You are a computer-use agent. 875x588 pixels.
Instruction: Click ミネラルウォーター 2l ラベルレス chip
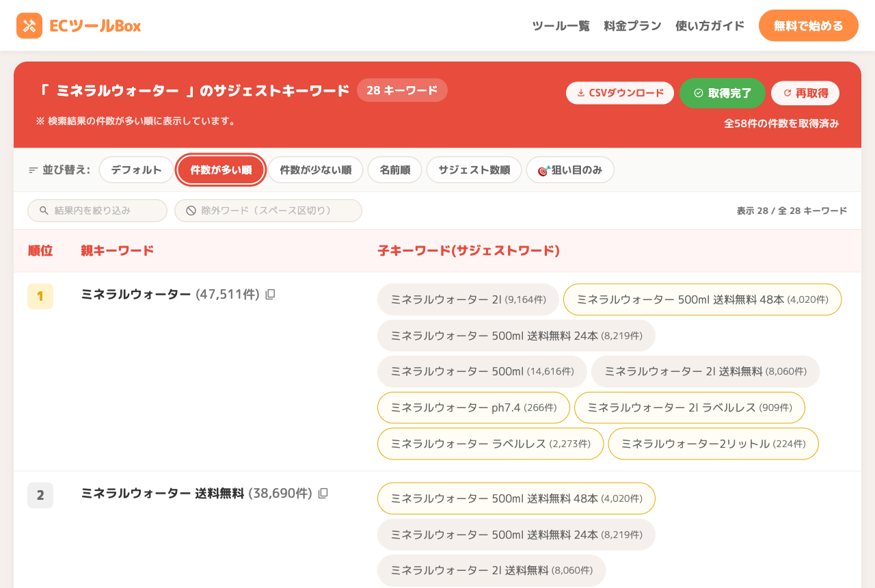690,407
